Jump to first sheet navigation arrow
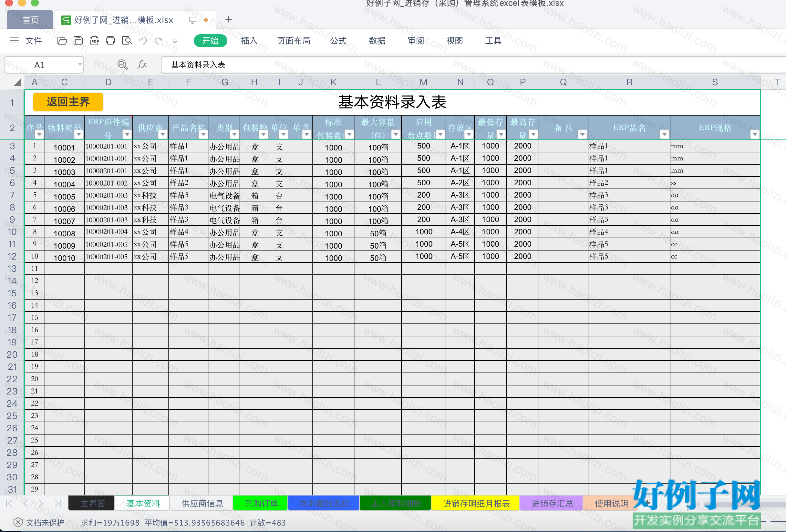The image size is (786, 532). tap(9, 504)
